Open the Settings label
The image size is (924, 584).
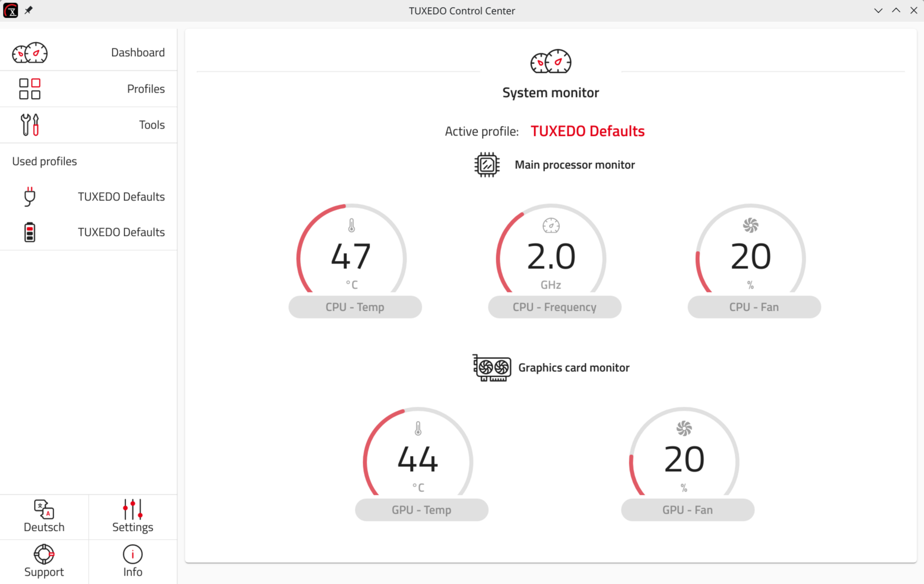pyautogui.click(x=133, y=527)
